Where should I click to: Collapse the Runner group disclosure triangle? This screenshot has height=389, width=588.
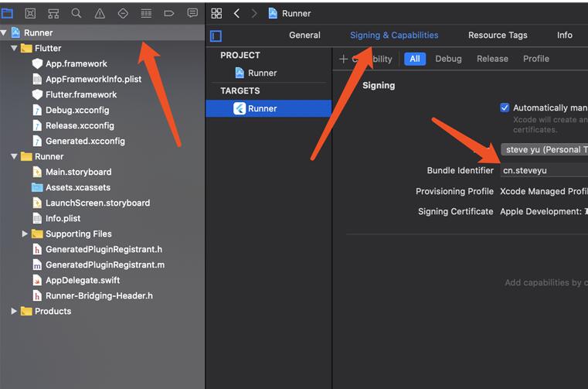(x=14, y=156)
